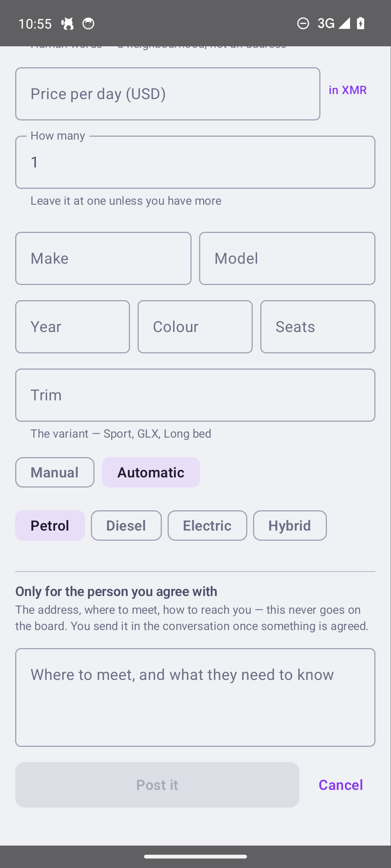Focus the Model input field

pos(287,259)
